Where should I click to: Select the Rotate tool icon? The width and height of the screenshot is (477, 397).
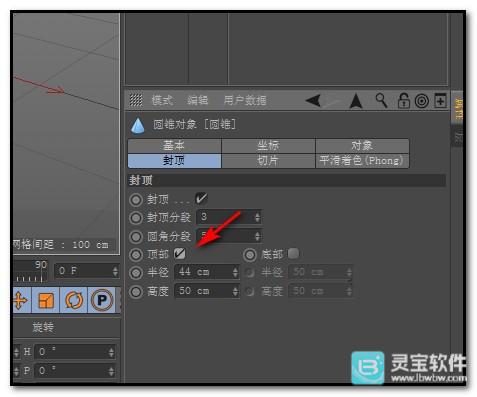(x=74, y=300)
